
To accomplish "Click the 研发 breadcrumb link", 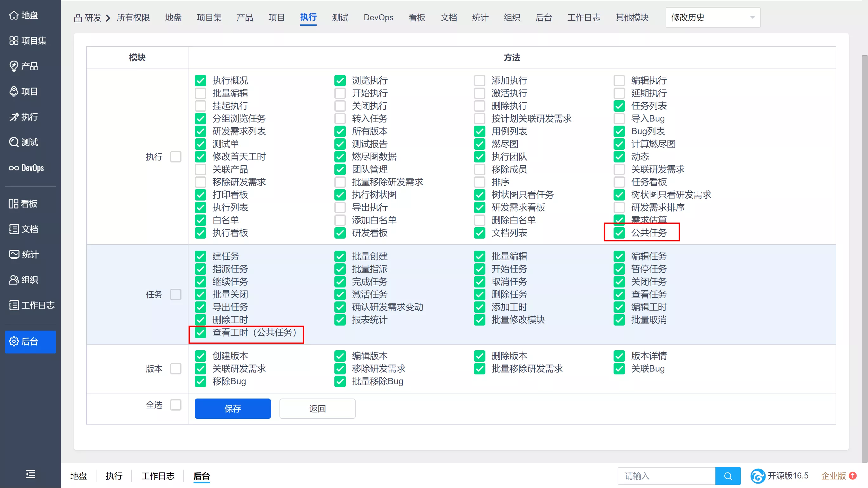I will [93, 17].
